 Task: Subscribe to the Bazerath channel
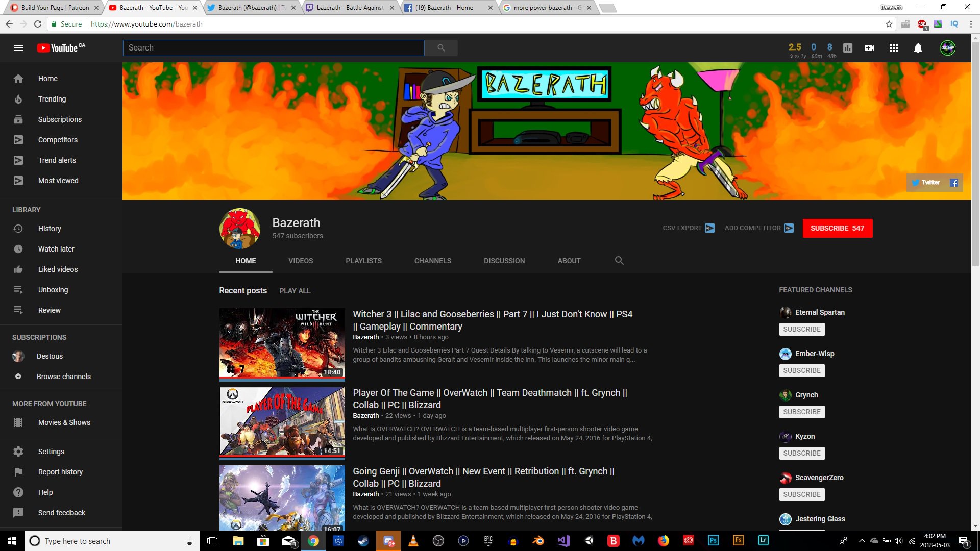click(x=838, y=228)
